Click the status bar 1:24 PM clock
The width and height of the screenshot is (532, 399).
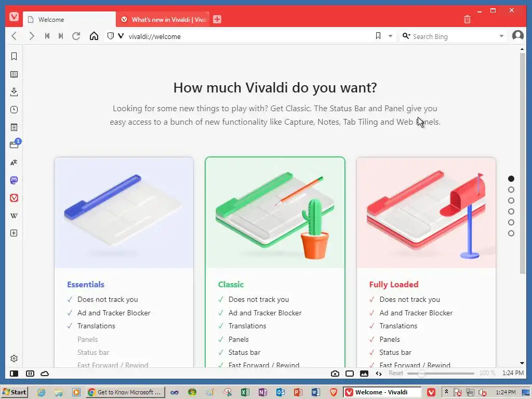[513, 373]
